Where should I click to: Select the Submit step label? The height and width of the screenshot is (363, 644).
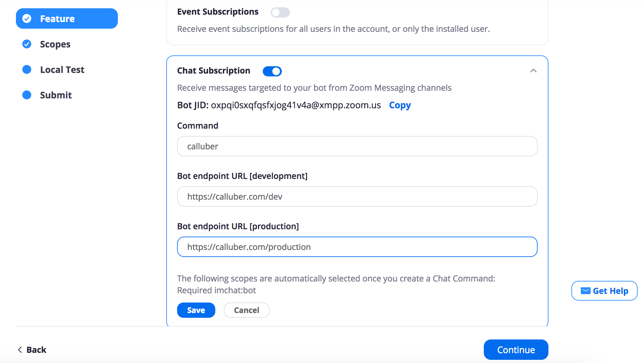tap(56, 95)
